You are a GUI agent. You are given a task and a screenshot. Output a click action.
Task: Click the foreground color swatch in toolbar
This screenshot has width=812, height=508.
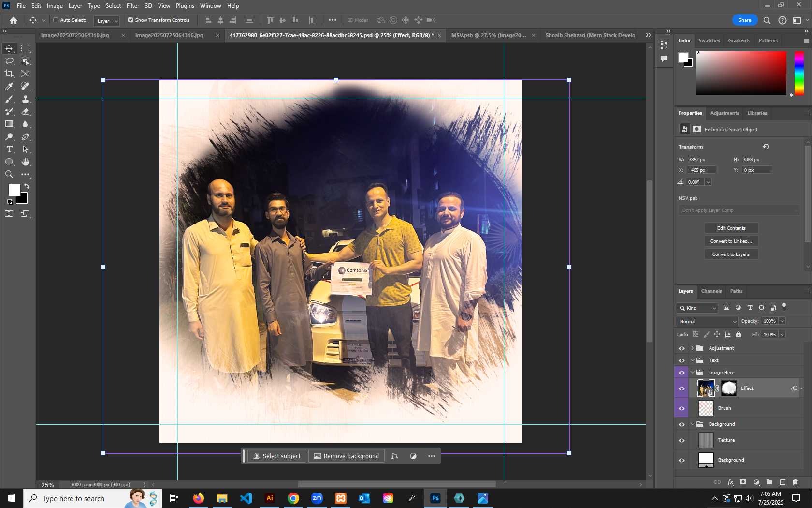pyautogui.click(x=14, y=190)
